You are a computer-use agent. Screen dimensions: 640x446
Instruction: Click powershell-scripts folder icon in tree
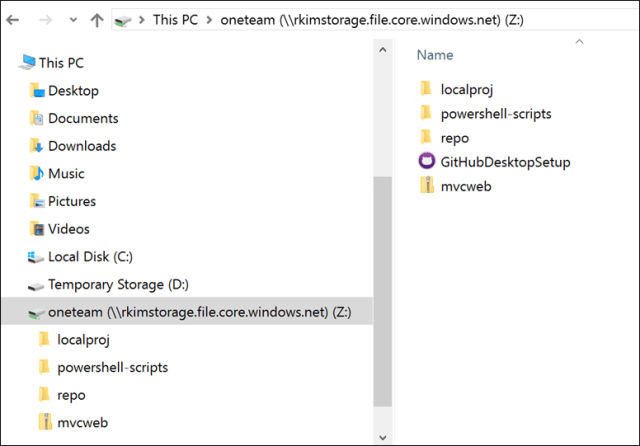coord(44,367)
